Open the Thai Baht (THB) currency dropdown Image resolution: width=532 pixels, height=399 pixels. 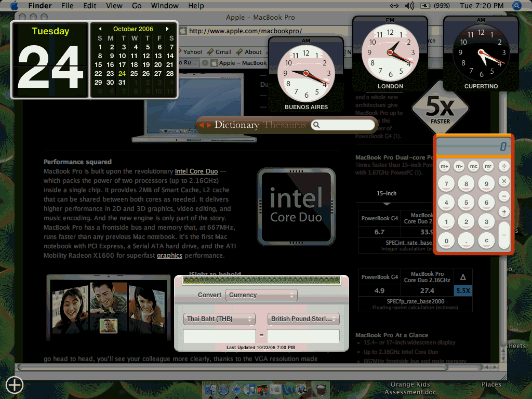[x=219, y=319]
